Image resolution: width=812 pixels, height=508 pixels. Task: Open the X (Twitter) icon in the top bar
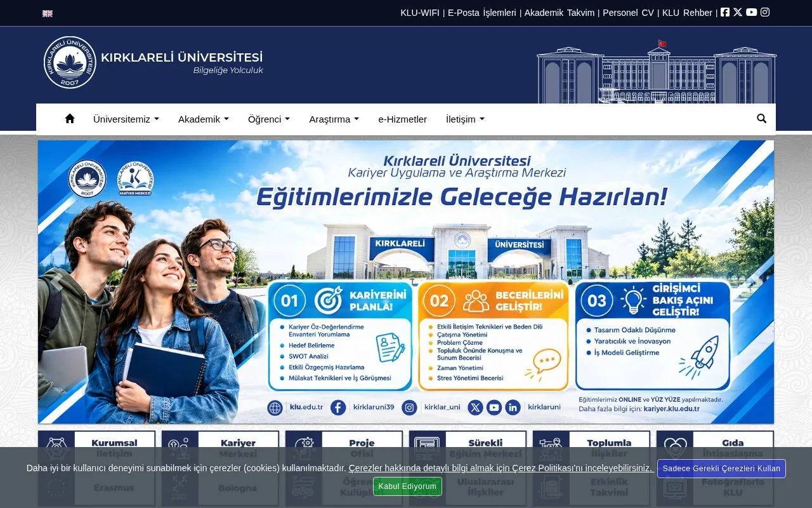point(738,12)
